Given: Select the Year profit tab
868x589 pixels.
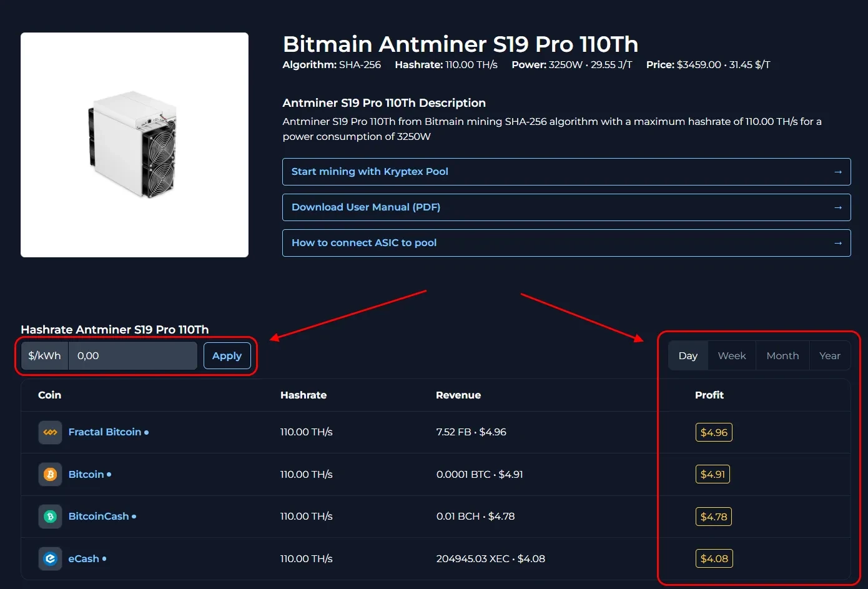Looking at the screenshot, I should [829, 355].
